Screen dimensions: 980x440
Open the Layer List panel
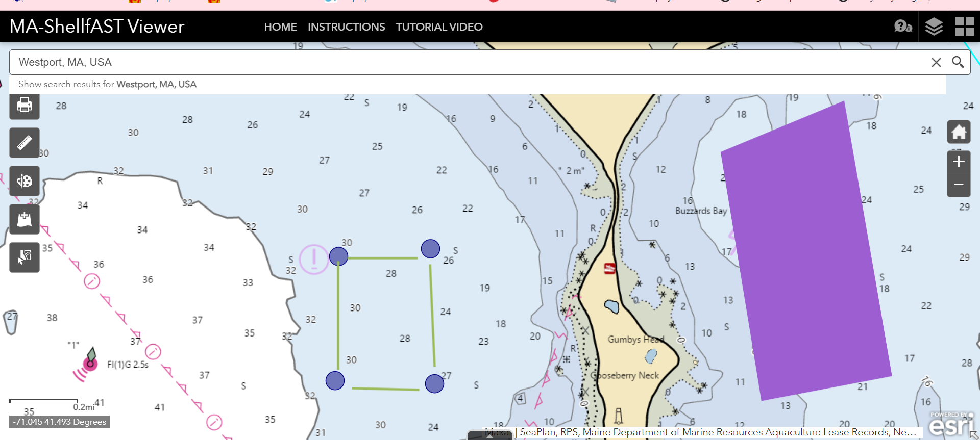point(934,27)
